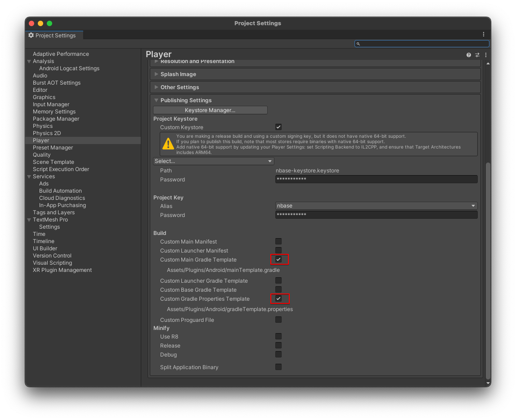Click the gear icon on the Project Settings tab
516x420 pixels.
pos(31,35)
